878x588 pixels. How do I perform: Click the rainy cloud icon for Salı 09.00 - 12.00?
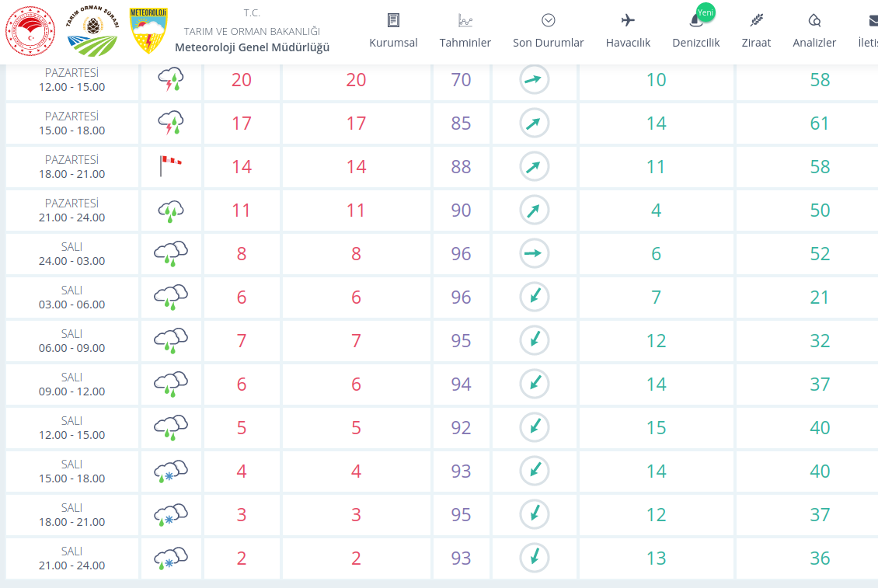pos(171,384)
